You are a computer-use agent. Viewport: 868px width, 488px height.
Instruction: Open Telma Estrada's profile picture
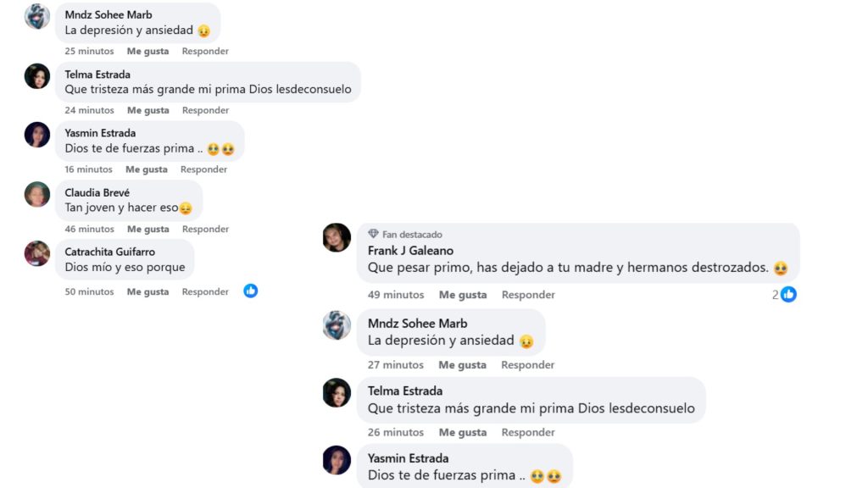36,76
